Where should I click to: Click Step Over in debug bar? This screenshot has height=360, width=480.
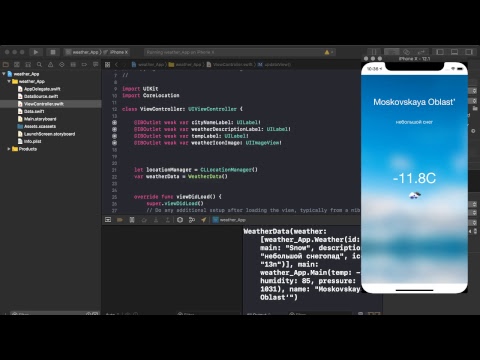[x=144, y=220]
